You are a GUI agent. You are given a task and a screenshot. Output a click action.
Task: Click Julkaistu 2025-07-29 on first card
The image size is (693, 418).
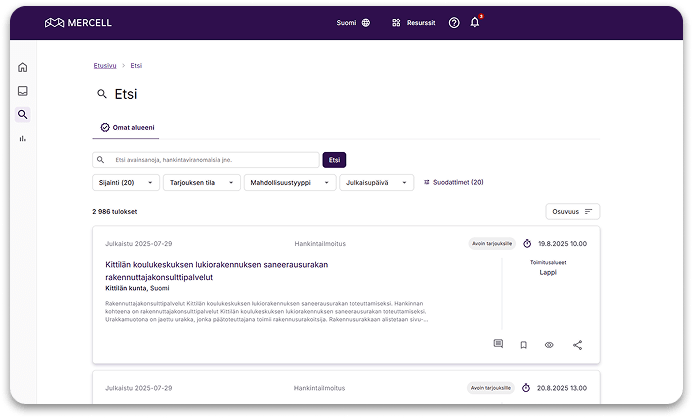point(139,243)
